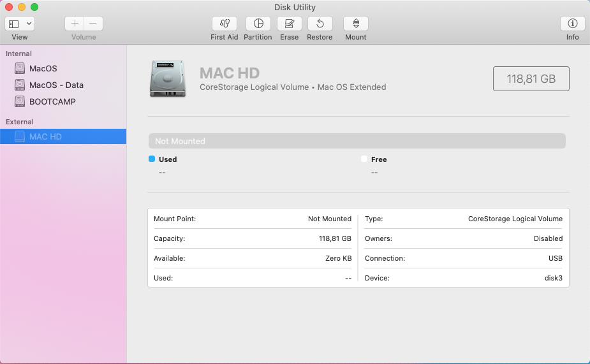The image size is (590, 364).
Task: Click the Owners Disabled value
Action: point(549,238)
